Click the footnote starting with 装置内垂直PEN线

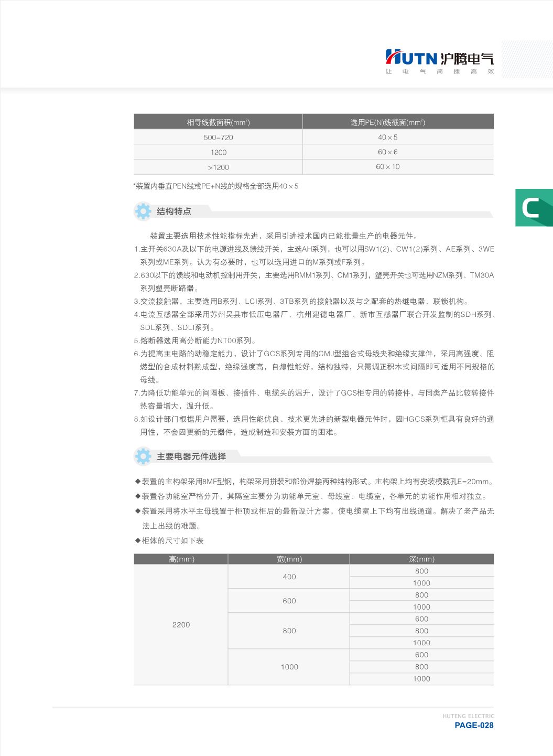pyautogui.click(x=216, y=186)
